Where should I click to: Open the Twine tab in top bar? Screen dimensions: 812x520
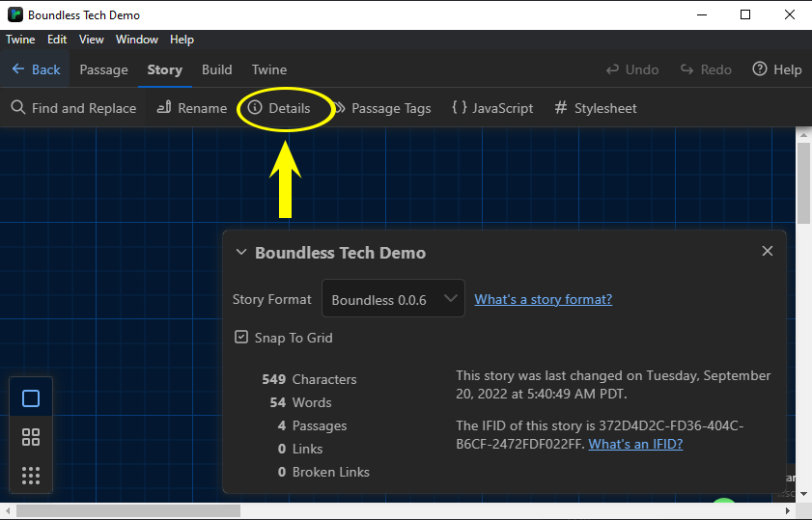[269, 69]
